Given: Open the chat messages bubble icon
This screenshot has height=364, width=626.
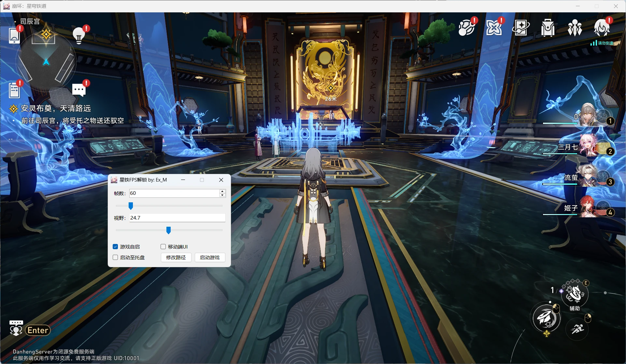Looking at the screenshot, I should click(x=79, y=89).
